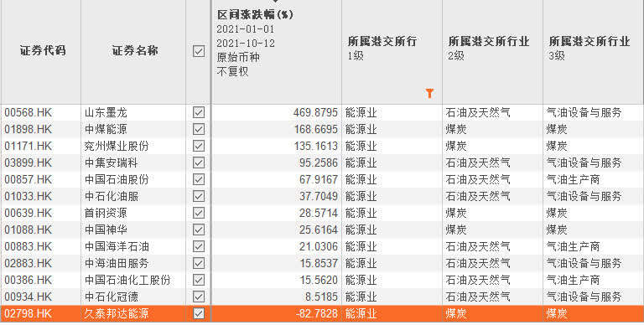Viewport: 644px width, 325px height.
Task: Uncheck the checkbox for 山东墨龙
Action: tap(199, 112)
